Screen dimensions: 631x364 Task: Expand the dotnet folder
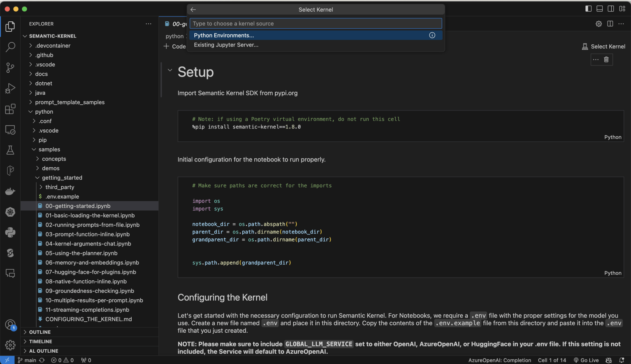click(43, 83)
